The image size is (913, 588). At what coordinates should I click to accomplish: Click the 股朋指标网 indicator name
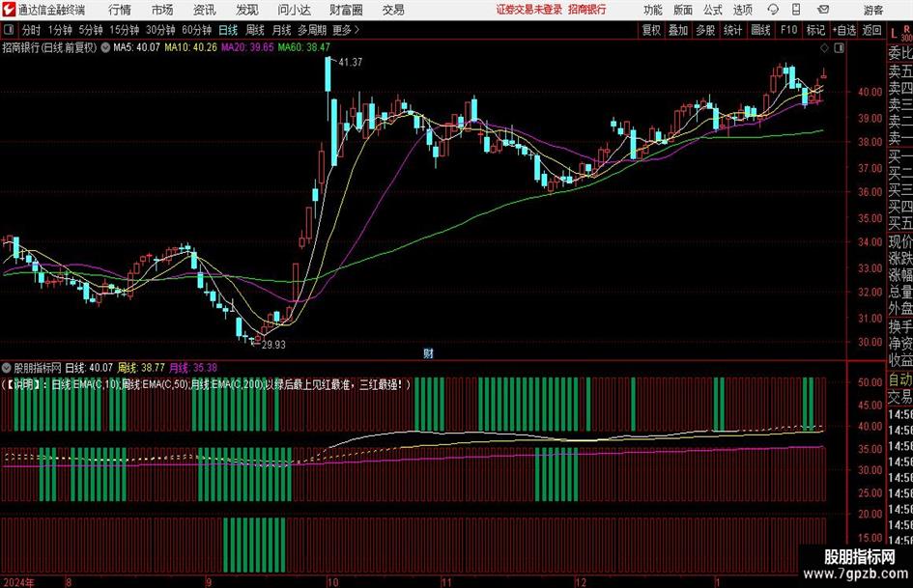[38, 368]
